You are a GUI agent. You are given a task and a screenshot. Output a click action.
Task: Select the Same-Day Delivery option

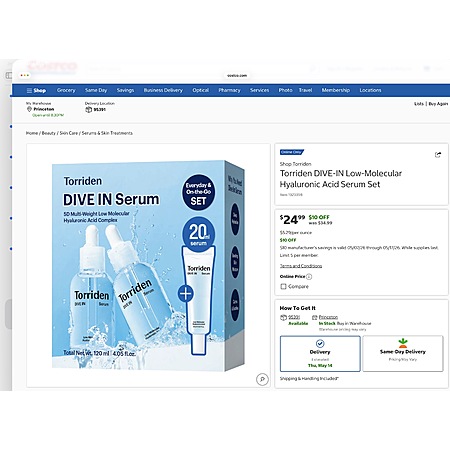403,354
